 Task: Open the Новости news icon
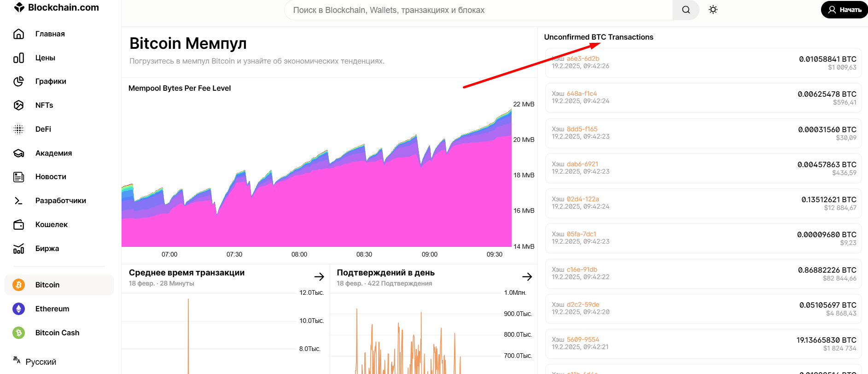pos(19,176)
